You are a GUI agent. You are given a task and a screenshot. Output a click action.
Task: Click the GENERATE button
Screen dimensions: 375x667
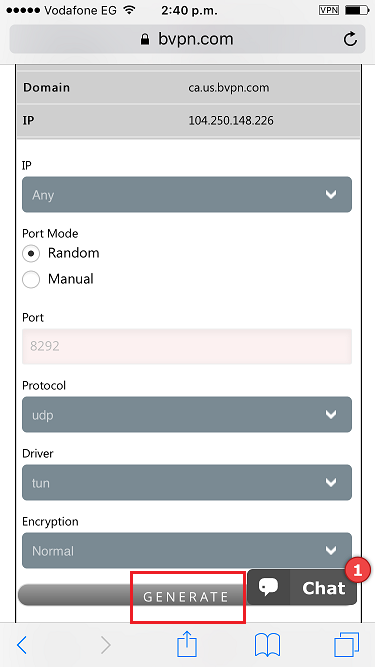pyautogui.click(x=187, y=596)
